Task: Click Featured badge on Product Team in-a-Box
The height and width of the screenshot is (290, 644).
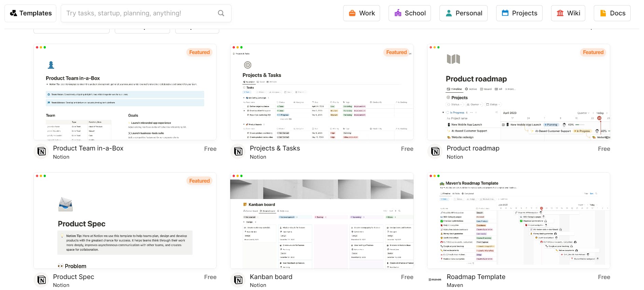Action: click(x=199, y=52)
